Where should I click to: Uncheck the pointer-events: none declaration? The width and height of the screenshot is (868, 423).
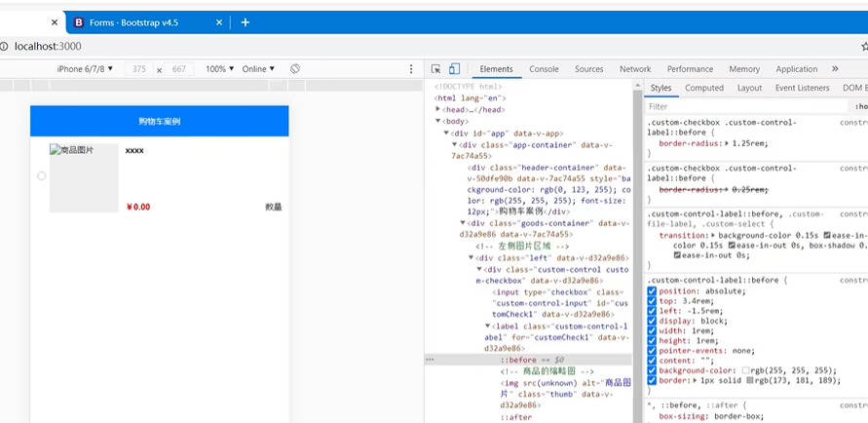point(652,351)
